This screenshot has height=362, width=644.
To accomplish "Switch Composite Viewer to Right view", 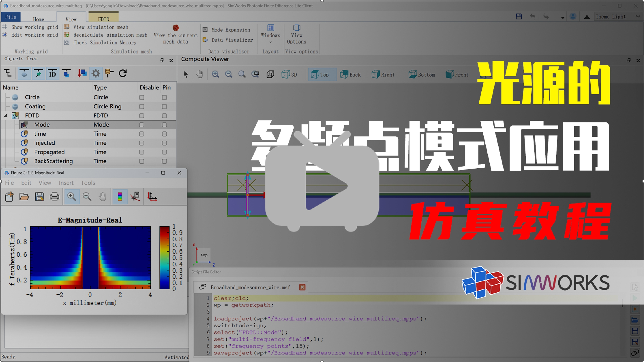I will [x=383, y=74].
